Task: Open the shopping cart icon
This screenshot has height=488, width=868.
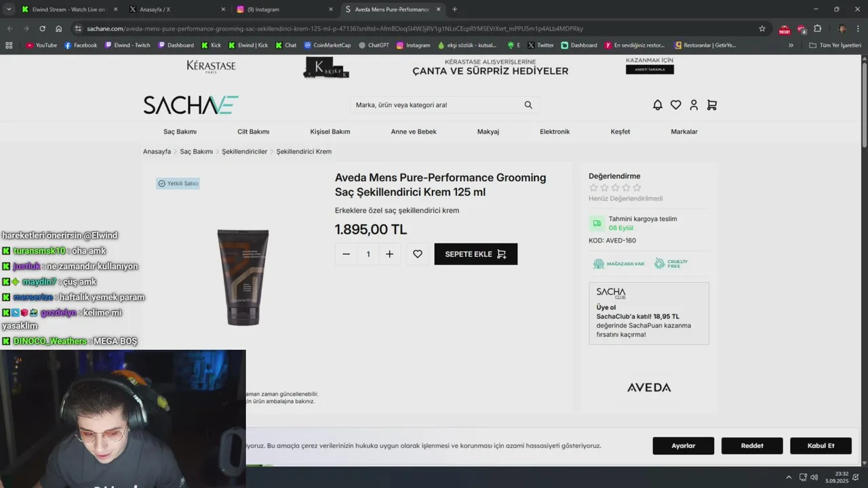Action: point(711,105)
